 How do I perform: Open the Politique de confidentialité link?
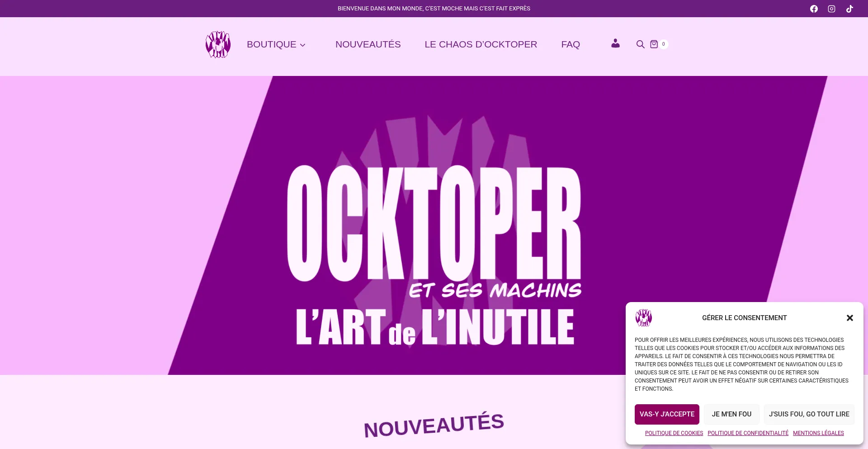[748, 433]
